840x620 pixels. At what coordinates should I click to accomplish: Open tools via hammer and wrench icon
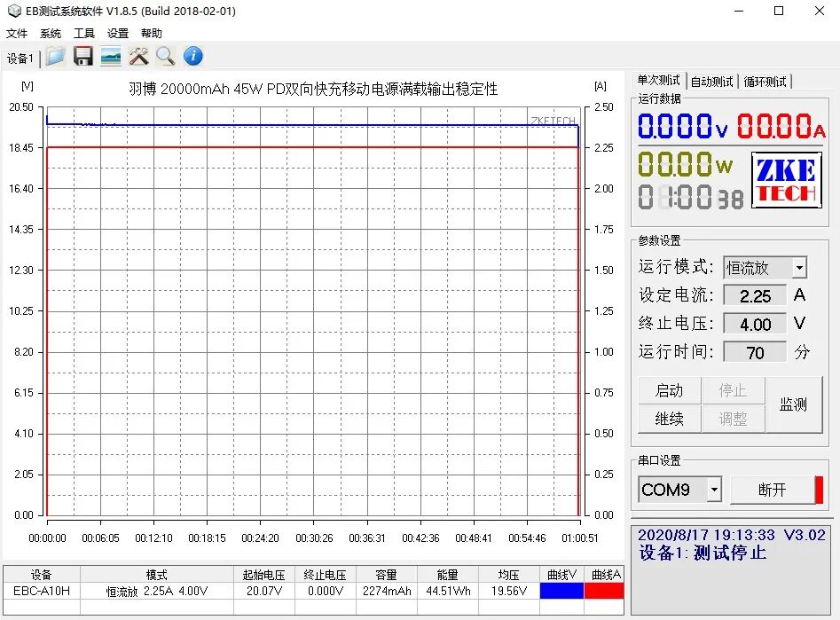click(138, 56)
